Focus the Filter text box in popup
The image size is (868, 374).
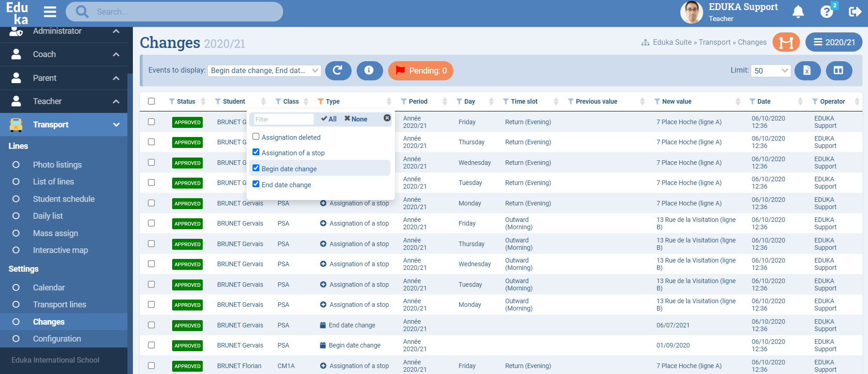pos(284,119)
